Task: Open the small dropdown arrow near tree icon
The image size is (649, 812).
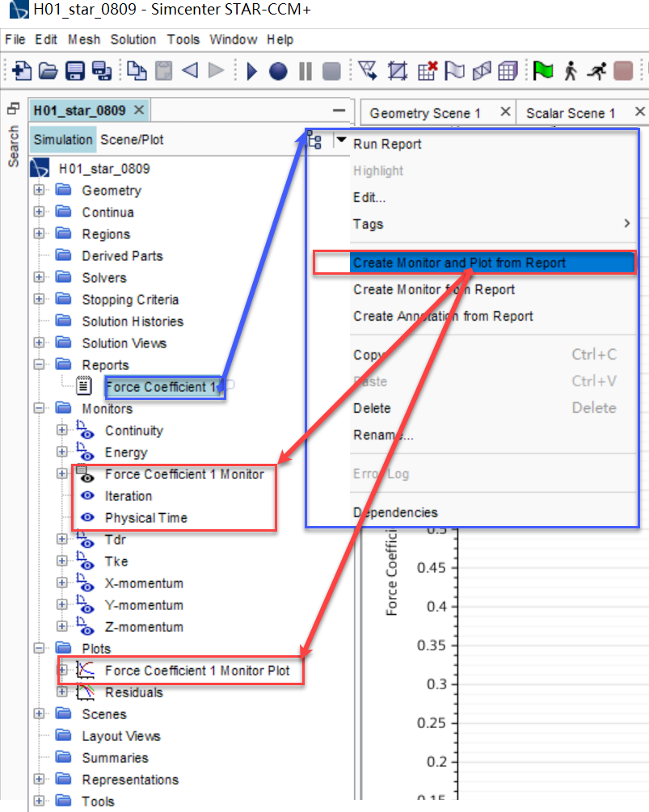Action: click(x=341, y=140)
